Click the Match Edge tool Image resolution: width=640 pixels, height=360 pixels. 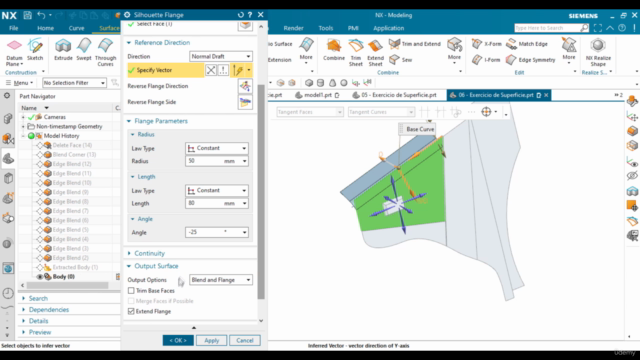pos(527,44)
